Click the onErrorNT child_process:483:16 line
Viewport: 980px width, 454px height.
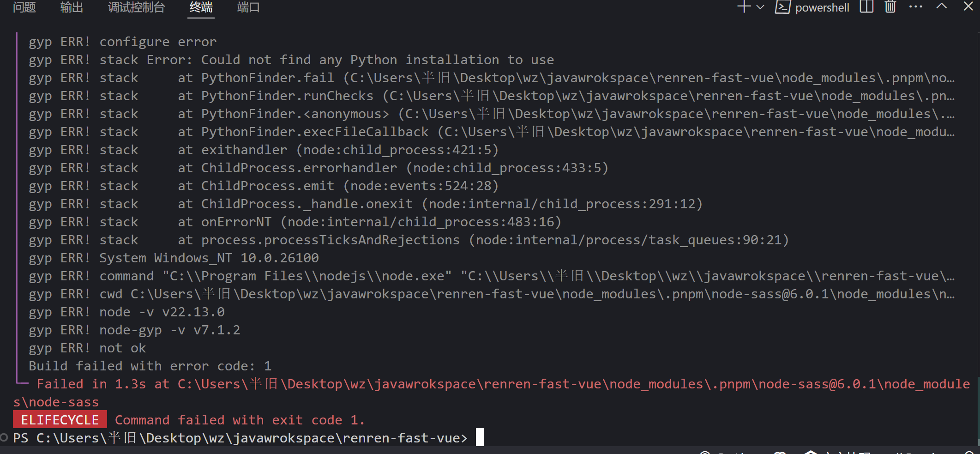point(295,222)
